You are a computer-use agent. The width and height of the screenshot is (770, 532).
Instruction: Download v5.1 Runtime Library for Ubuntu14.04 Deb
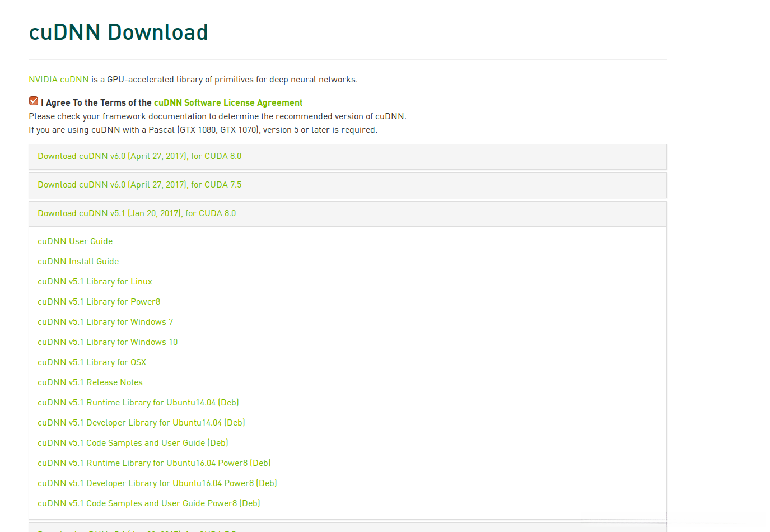click(138, 403)
